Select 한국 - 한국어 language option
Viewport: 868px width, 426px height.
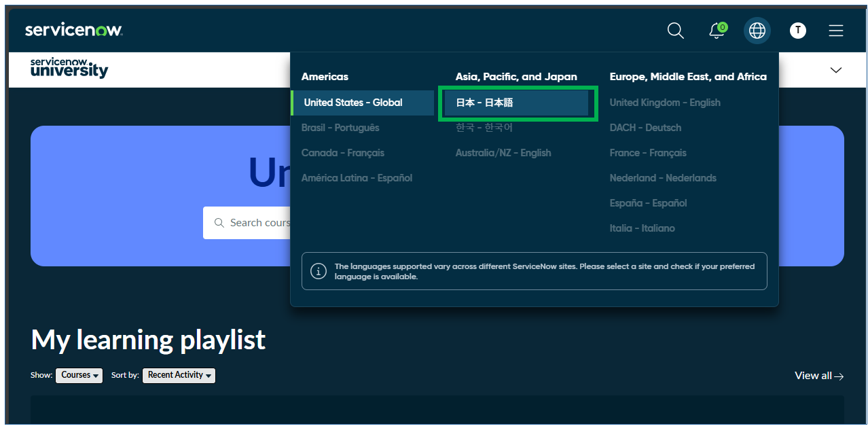pos(484,128)
